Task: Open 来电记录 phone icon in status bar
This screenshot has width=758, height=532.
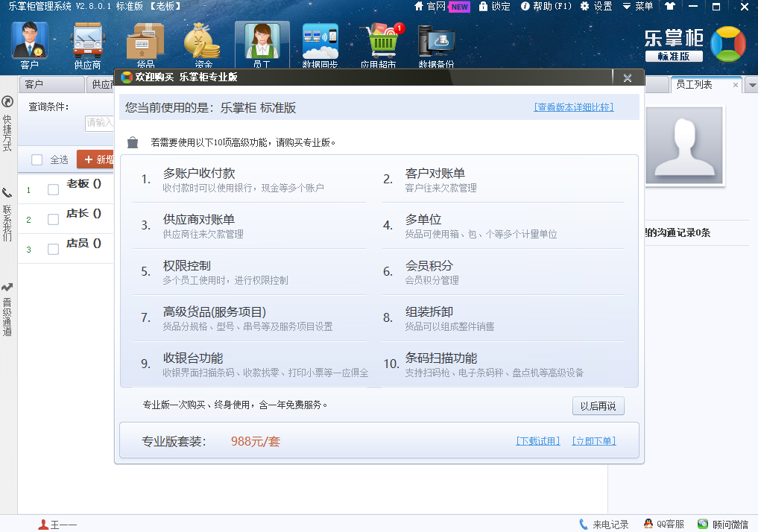Action: 584,524
